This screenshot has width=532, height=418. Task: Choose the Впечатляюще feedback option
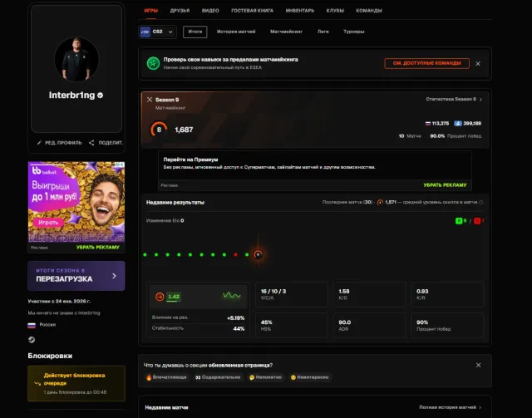(166, 377)
